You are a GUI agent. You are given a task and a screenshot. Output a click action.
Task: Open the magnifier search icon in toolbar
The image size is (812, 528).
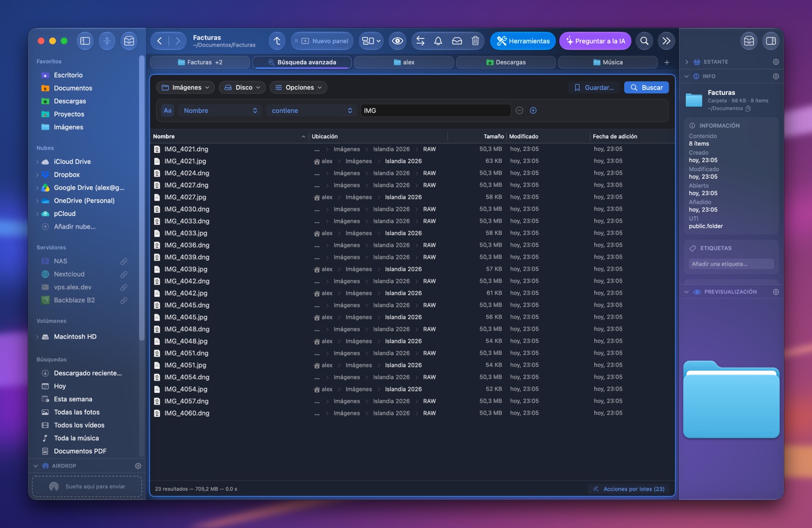click(644, 41)
